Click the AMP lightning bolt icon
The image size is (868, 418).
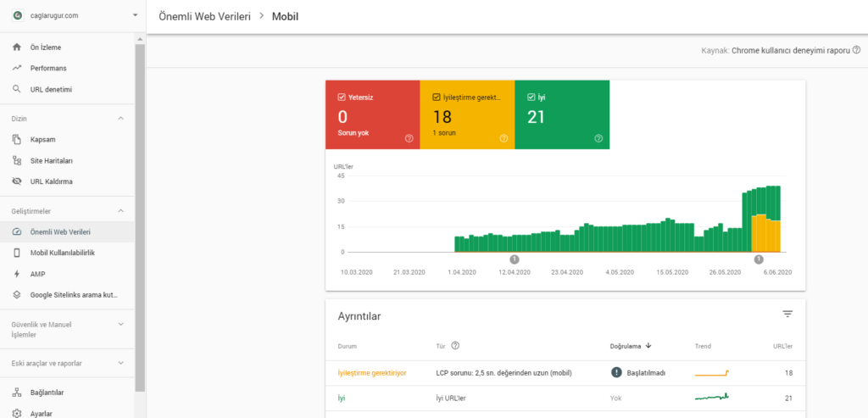17,274
